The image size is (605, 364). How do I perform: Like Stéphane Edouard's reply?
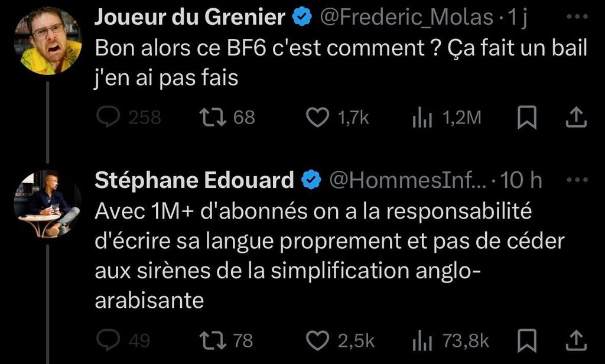(318, 340)
